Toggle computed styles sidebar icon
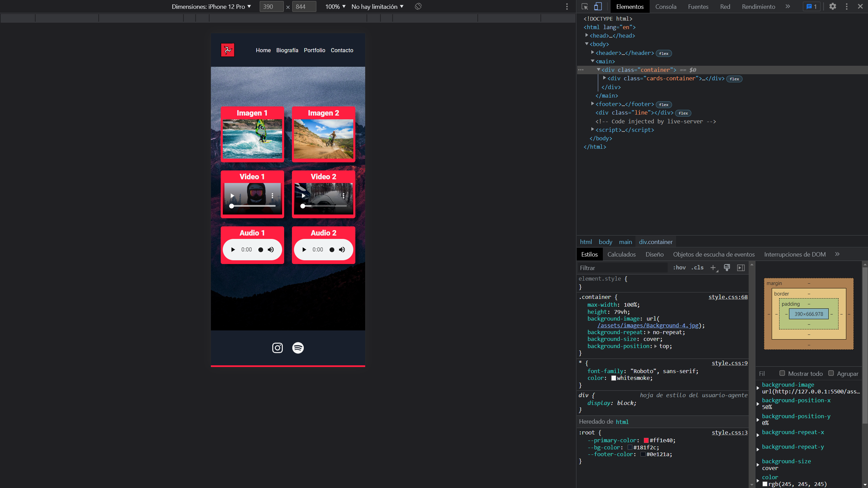The width and height of the screenshot is (868, 488). 741,268
